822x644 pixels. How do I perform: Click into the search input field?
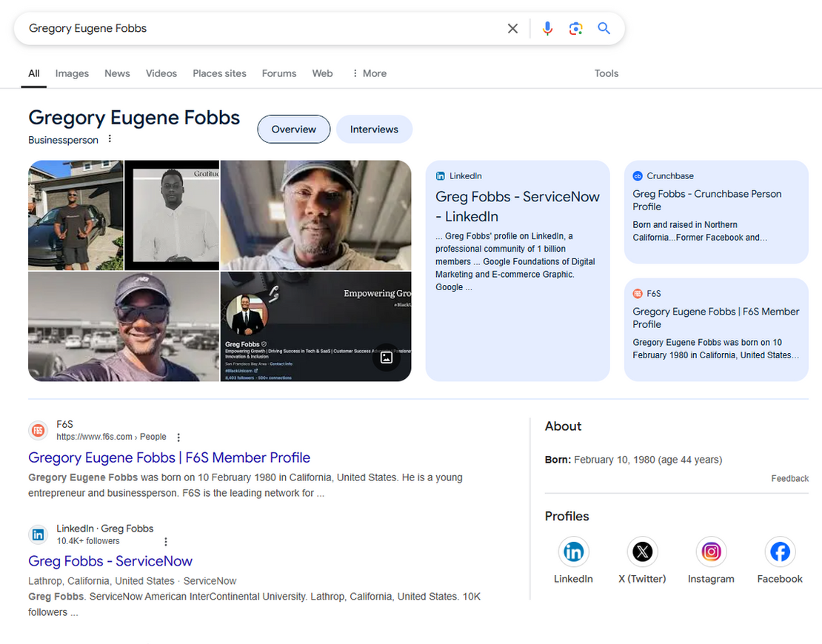point(262,28)
